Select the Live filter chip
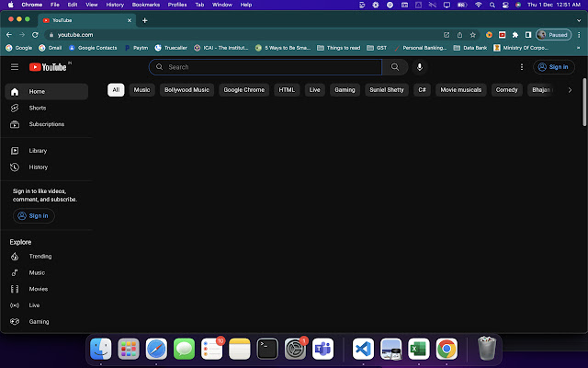 pyautogui.click(x=314, y=90)
